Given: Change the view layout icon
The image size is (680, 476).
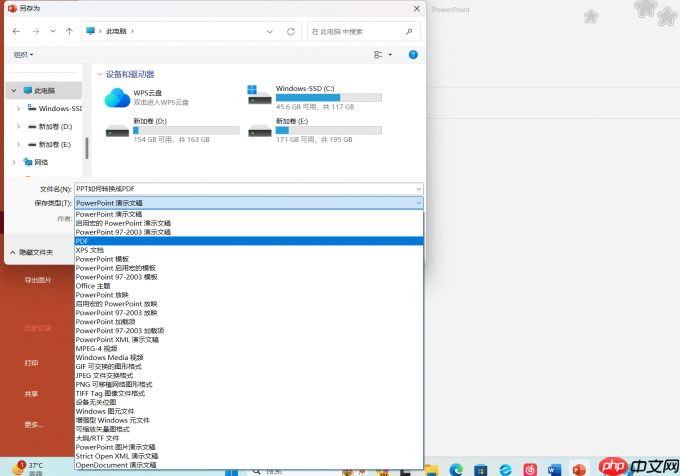Looking at the screenshot, I should click(x=378, y=55).
